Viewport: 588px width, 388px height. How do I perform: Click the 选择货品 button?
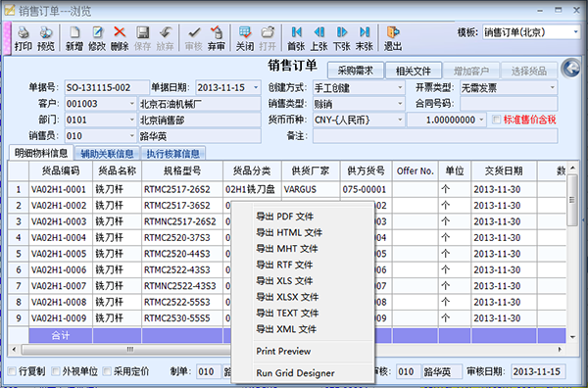point(529,71)
